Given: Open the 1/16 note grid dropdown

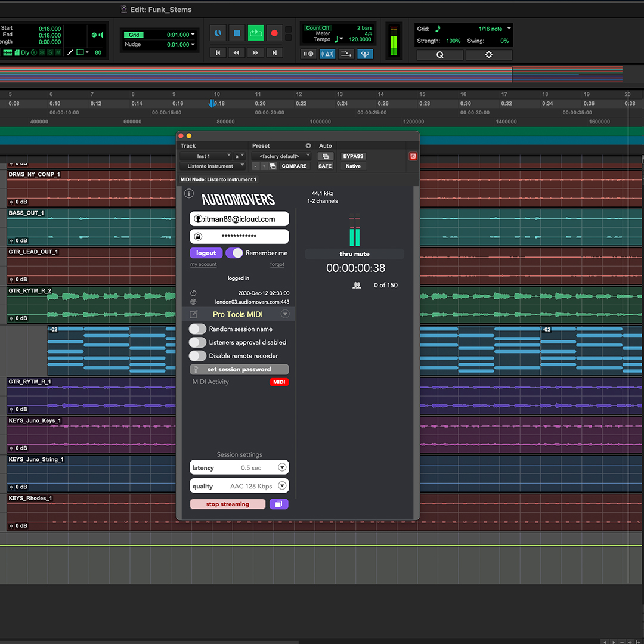Looking at the screenshot, I should (509, 29).
